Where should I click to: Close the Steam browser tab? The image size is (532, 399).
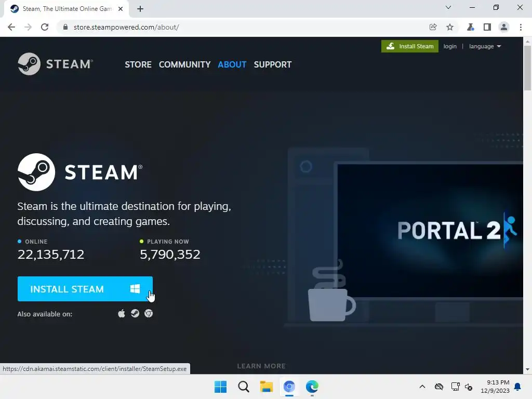coord(121,9)
